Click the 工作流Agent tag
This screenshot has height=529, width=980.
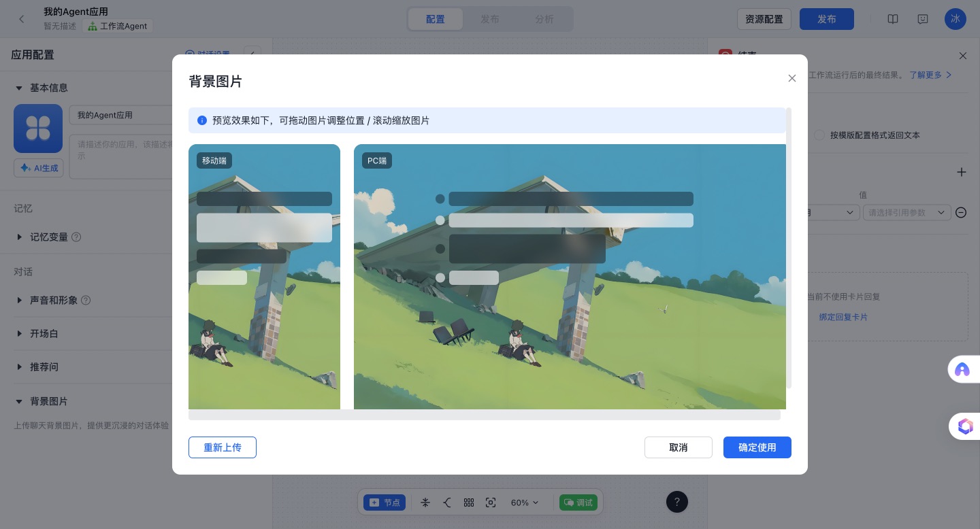(118, 26)
